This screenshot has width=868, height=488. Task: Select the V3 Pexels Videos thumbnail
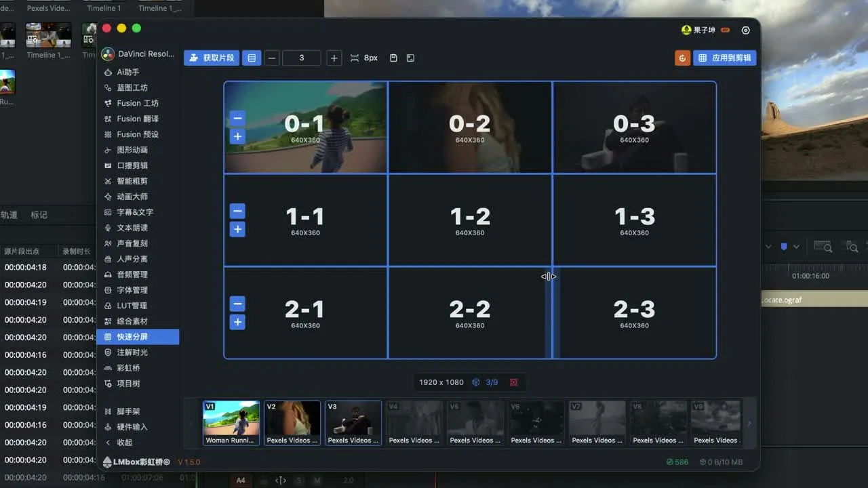tap(353, 423)
